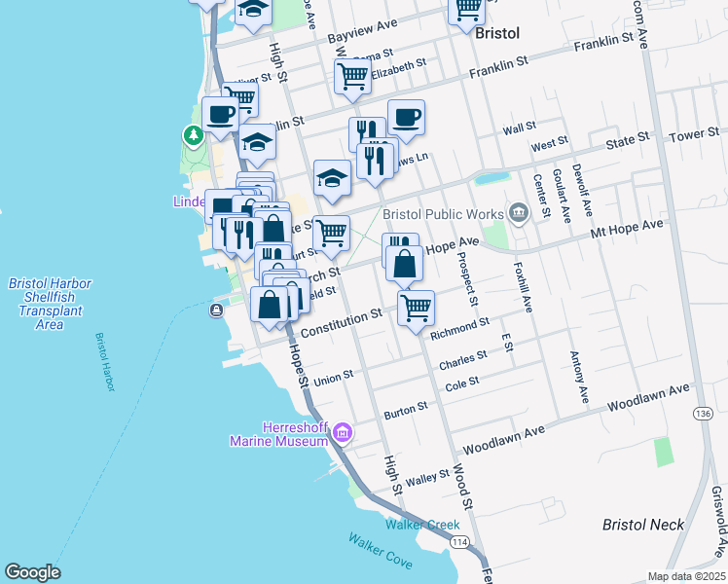The width and height of the screenshot is (728, 584).
Task: Click the shopping cart marker beside the Bristol label
Action: pyautogui.click(x=466, y=13)
